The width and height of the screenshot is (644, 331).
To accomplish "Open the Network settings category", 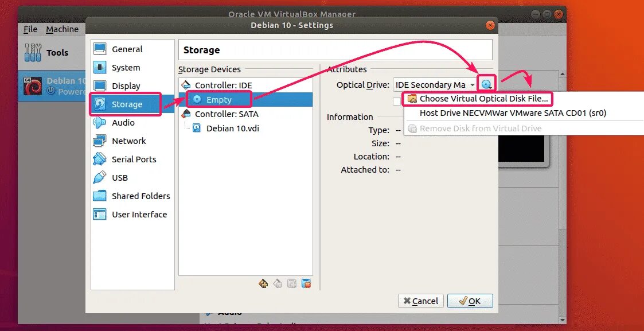I will [132, 141].
